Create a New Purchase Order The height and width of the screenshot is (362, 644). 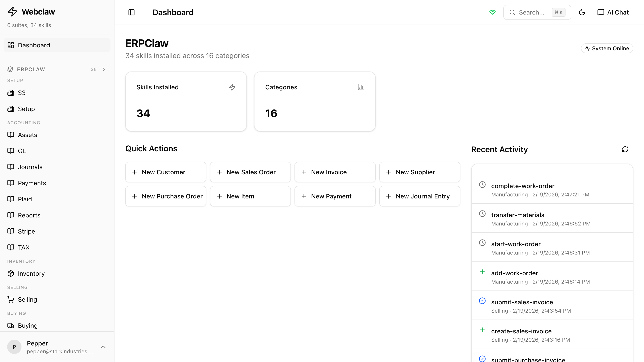[x=166, y=196]
